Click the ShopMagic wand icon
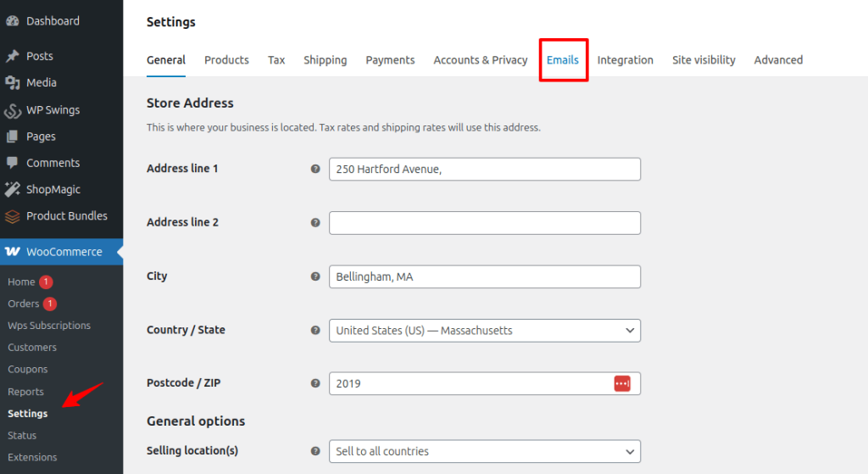 click(x=12, y=189)
